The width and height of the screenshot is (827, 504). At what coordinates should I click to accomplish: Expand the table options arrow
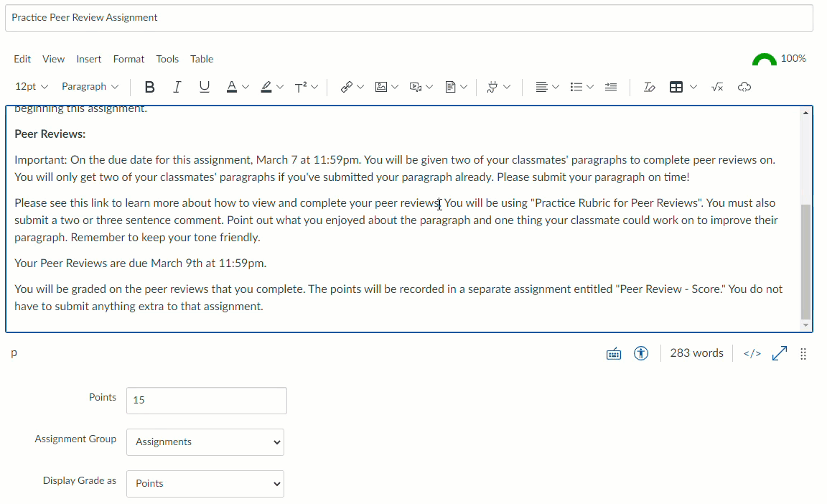pos(693,87)
